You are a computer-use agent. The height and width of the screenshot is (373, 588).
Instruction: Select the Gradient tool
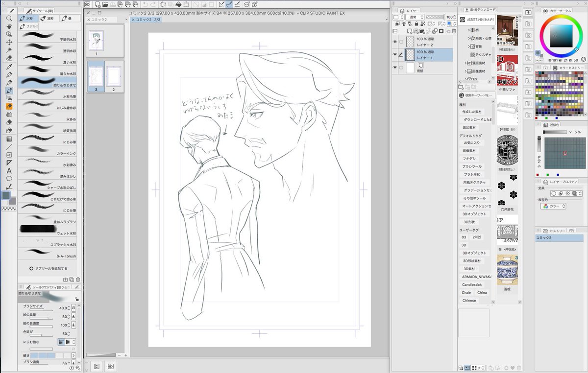point(9,139)
